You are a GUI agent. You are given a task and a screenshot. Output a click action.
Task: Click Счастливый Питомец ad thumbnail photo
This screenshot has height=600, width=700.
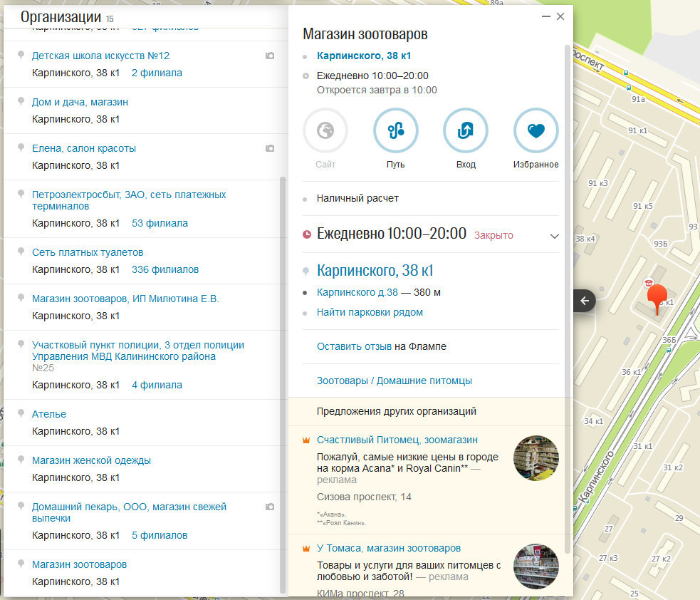pyautogui.click(x=536, y=458)
